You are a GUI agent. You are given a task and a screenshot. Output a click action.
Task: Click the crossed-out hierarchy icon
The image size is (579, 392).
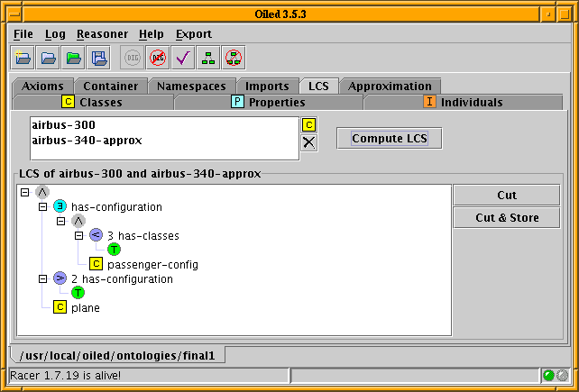[x=234, y=58]
